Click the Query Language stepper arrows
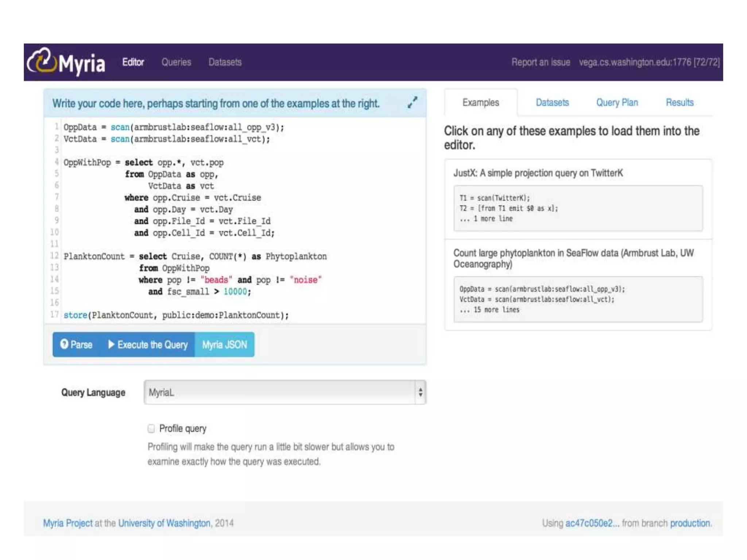 (421, 392)
